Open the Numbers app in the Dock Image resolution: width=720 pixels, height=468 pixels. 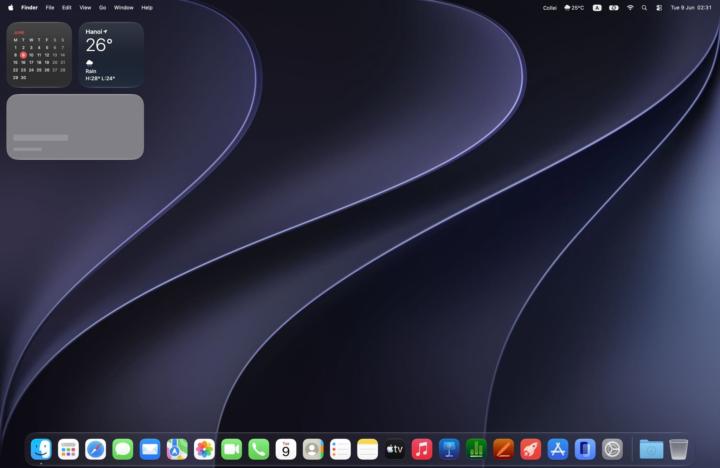(x=476, y=449)
